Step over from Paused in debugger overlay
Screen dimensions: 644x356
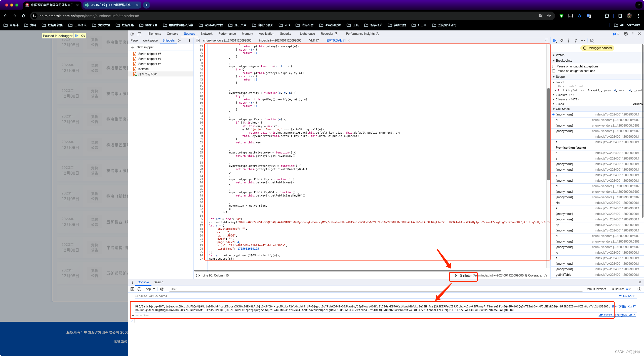83,36
